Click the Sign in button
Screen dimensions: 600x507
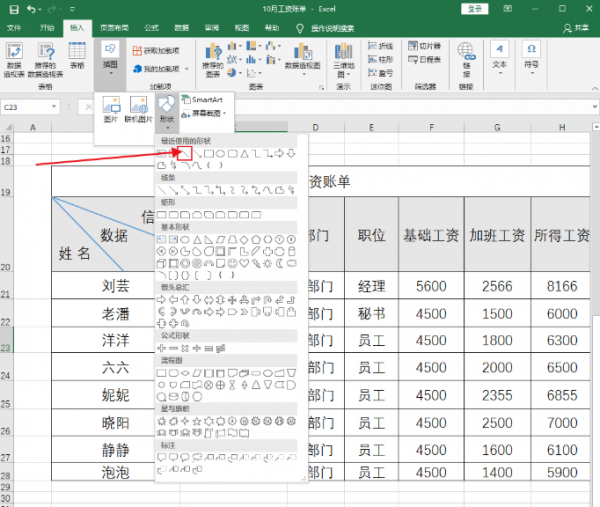[474, 9]
